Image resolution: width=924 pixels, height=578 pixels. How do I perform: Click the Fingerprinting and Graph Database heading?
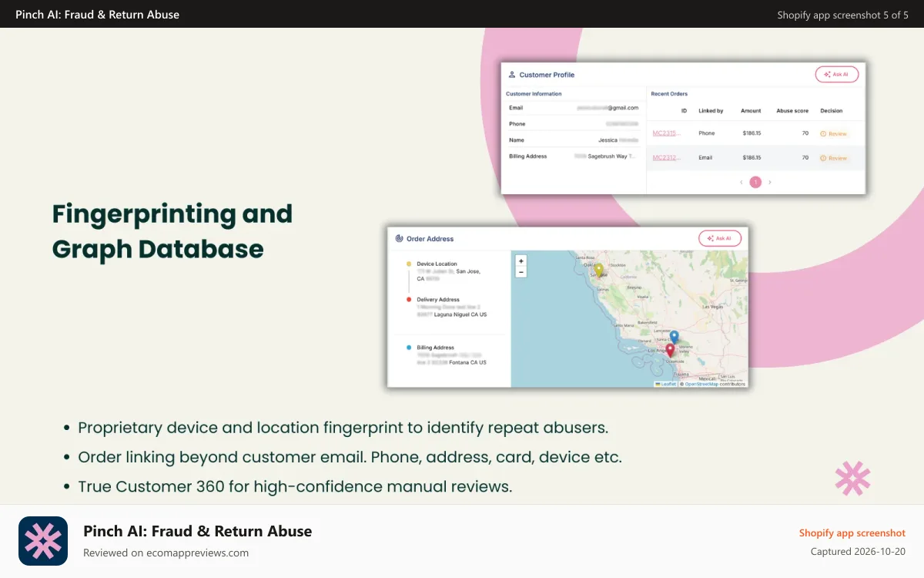[x=172, y=231]
